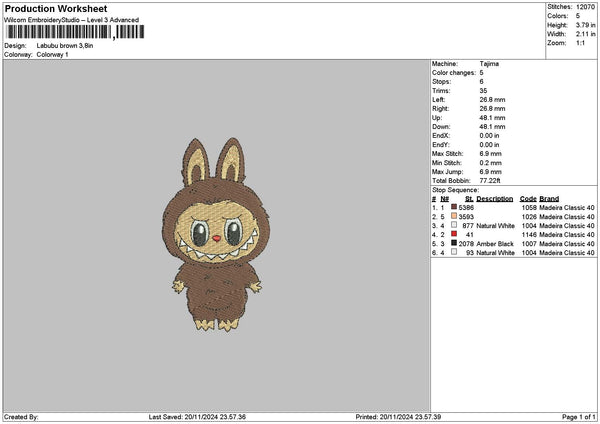Click the 'Description' column header
The image size is (600, 424).
(495, 199)
